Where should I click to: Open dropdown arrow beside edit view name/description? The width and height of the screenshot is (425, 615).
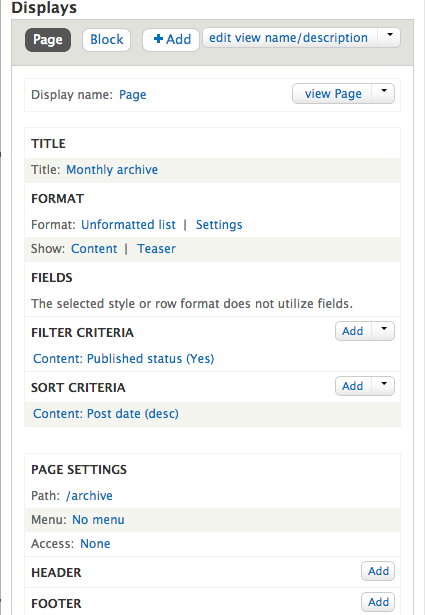[389, 38]
